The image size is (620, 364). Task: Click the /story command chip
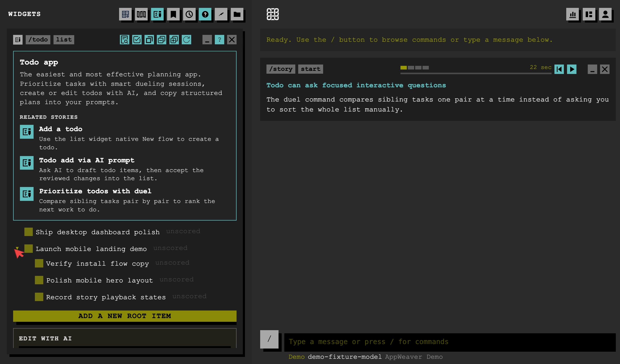point(281,69)
